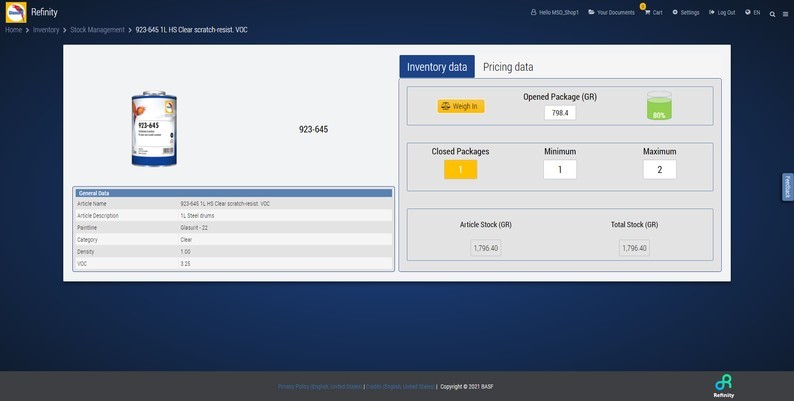Image resolution: width=794 pixels, height=401 pixels.
Task: Open the Credits link in footer
Action: coord(400,387)
